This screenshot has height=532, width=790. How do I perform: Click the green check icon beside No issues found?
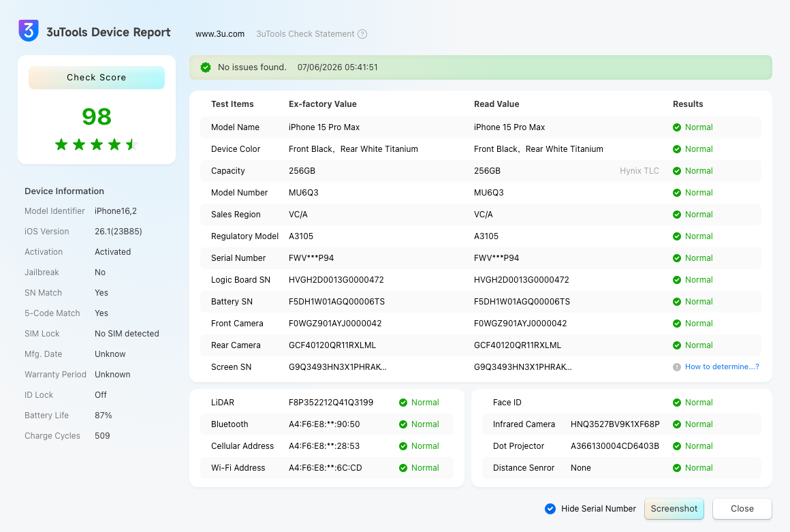tap(206, 67)
